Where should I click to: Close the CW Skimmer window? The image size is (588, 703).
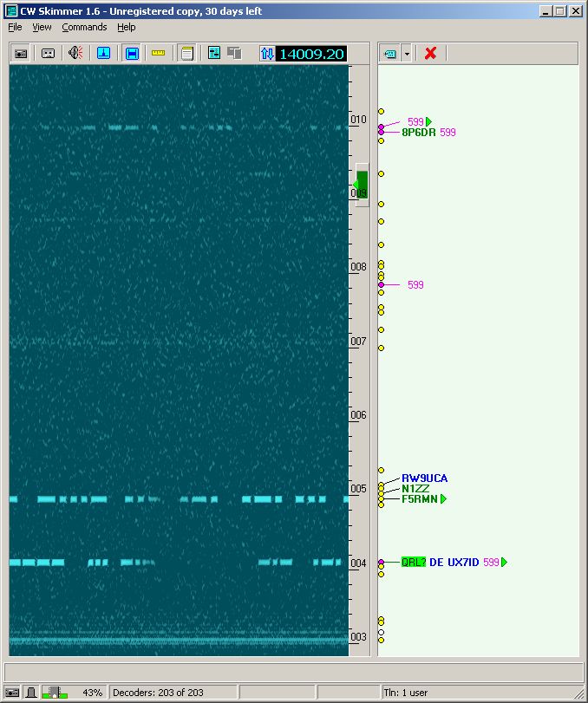coord(576,11)
